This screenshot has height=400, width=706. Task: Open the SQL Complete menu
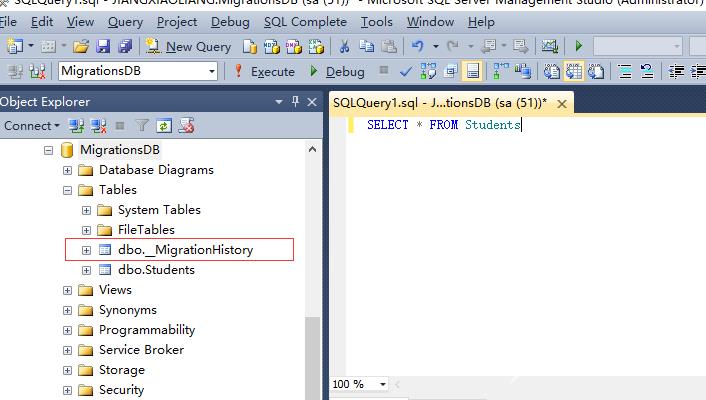click(305, 22)
